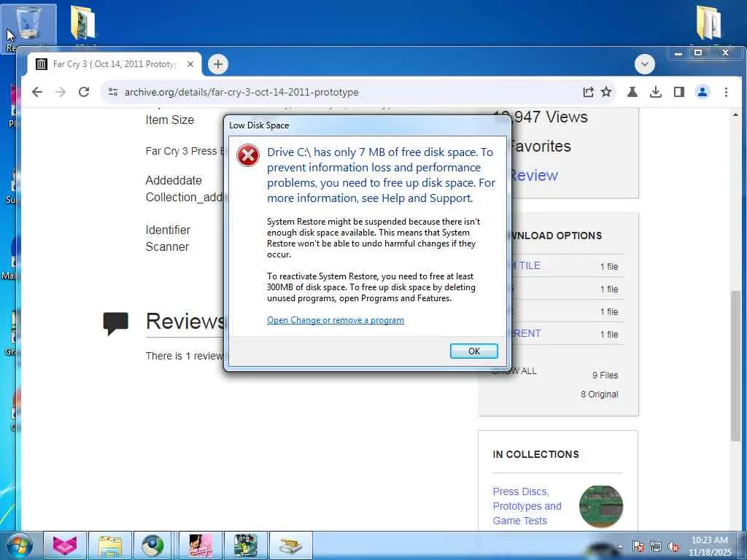
Task: Click scrollbar up arrow in browser
Action: pyautogui.click(x=736, y=114)
